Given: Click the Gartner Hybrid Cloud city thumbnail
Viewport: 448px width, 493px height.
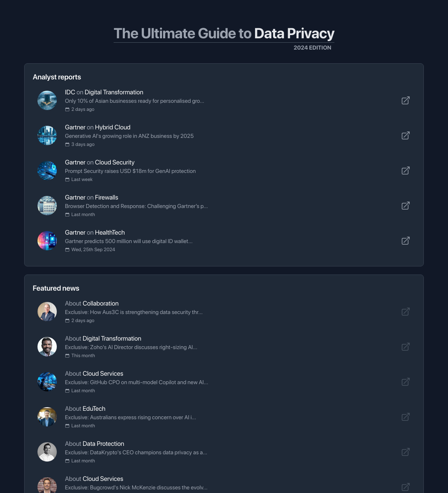Looking at the screenshot, I should [47, 135].
